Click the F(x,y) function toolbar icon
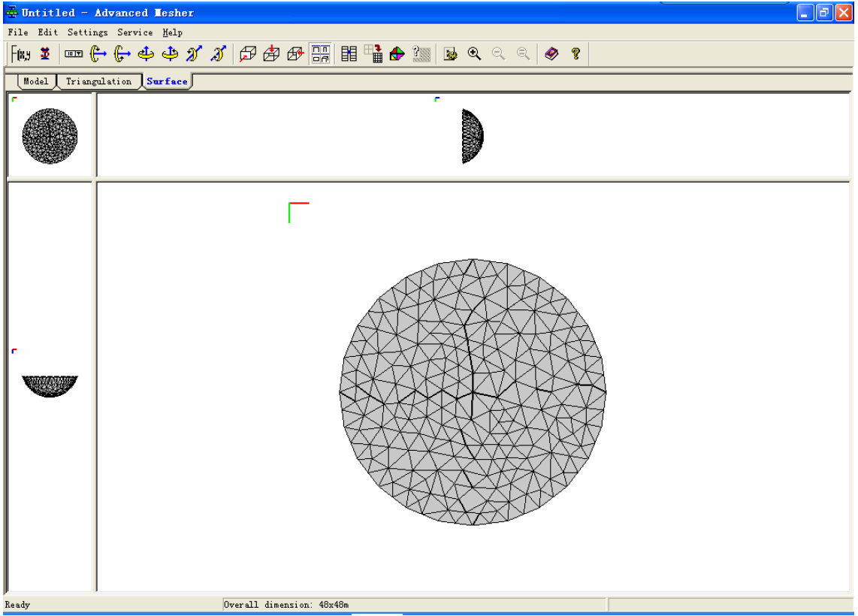 point(21,53)
